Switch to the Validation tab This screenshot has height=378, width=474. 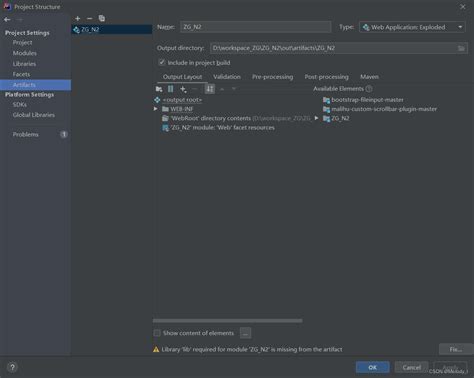227,77
